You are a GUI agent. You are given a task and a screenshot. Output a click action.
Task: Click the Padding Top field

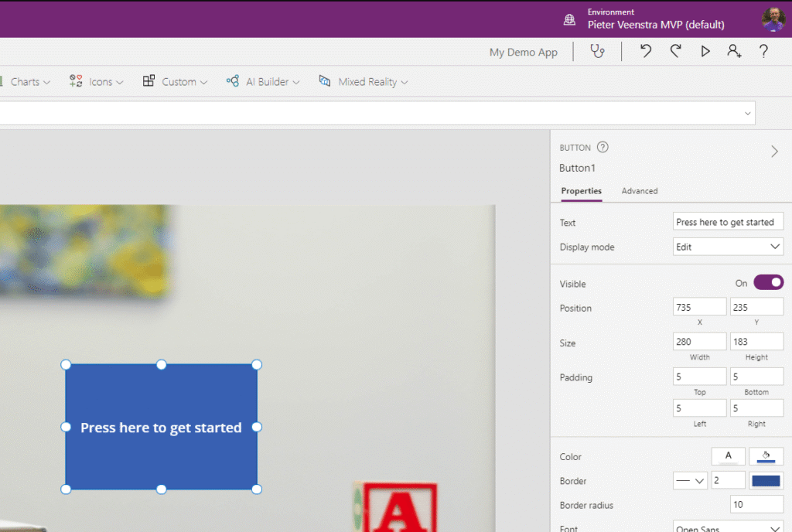tap(699, 377)
